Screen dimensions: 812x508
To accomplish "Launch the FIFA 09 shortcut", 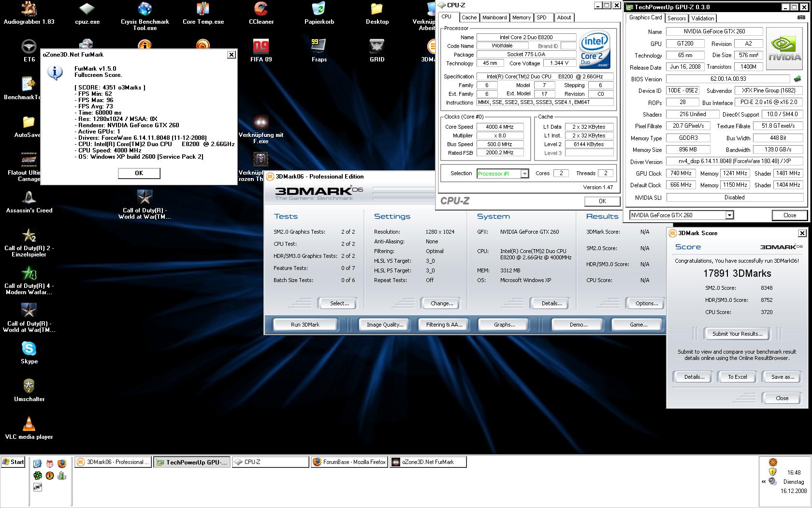I will click(x=261, y=51).
